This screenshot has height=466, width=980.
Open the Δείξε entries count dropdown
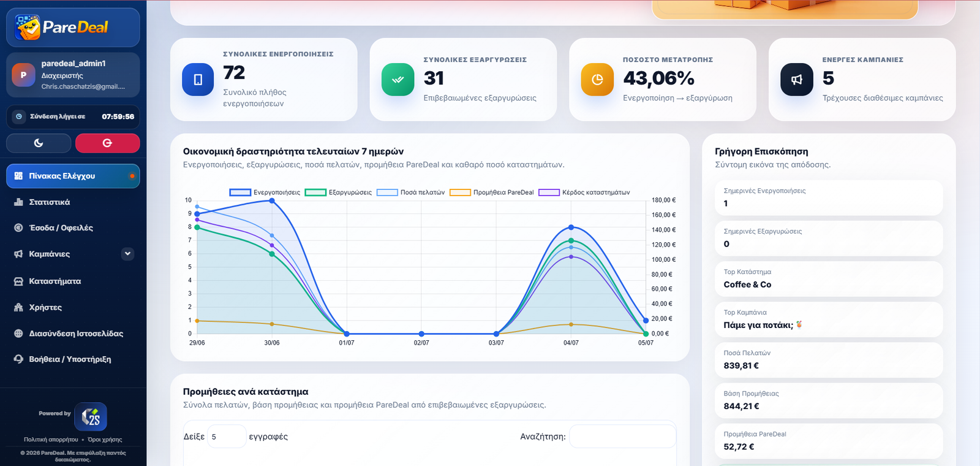pyautogui.click(x=227, y=437)
